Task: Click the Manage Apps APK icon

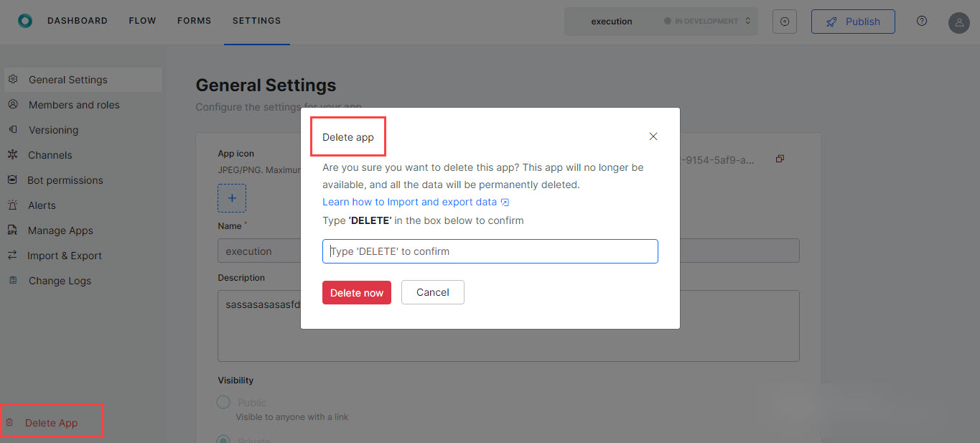Action: [x=12, y=230]
